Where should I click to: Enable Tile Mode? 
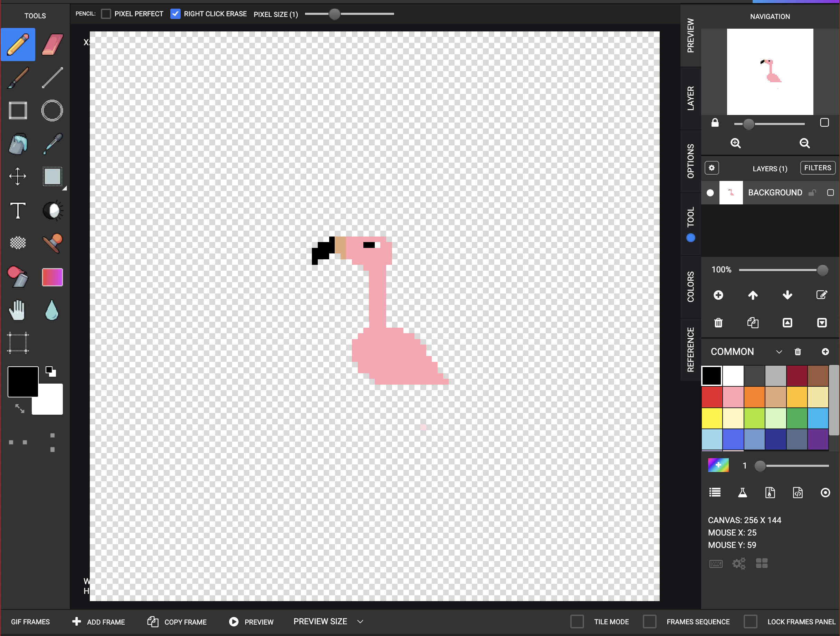[577, 621]
